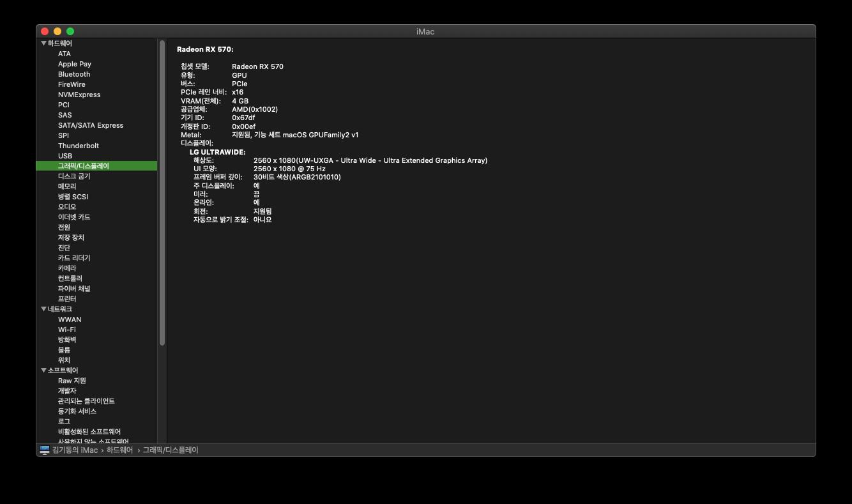852x504 pixels.
Task: Select 로그 in the sidebar
Action: click(x=64, y=422)
